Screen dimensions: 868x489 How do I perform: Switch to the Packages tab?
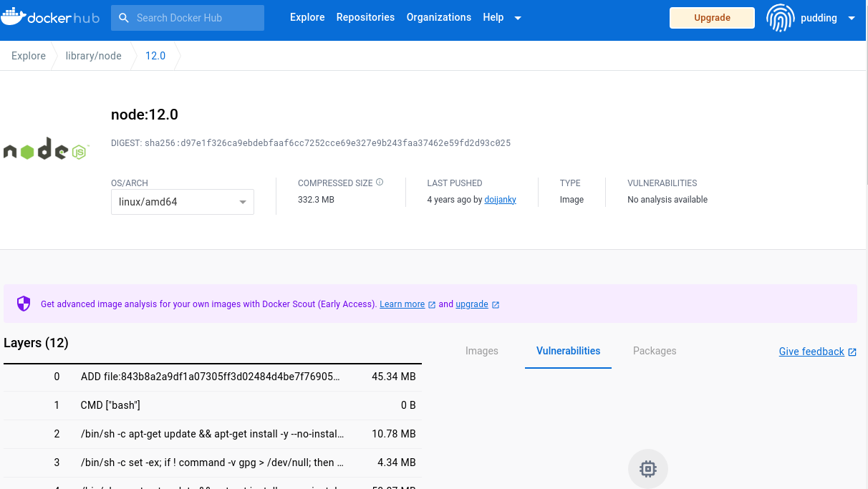655,351
